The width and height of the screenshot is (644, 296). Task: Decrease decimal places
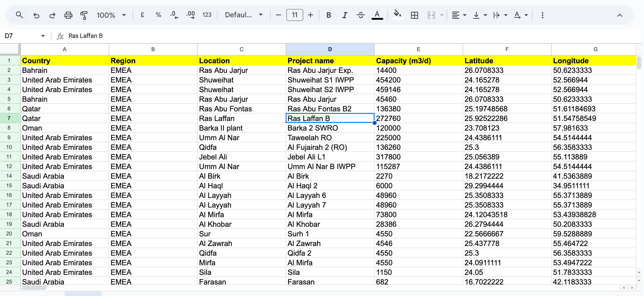174,15
